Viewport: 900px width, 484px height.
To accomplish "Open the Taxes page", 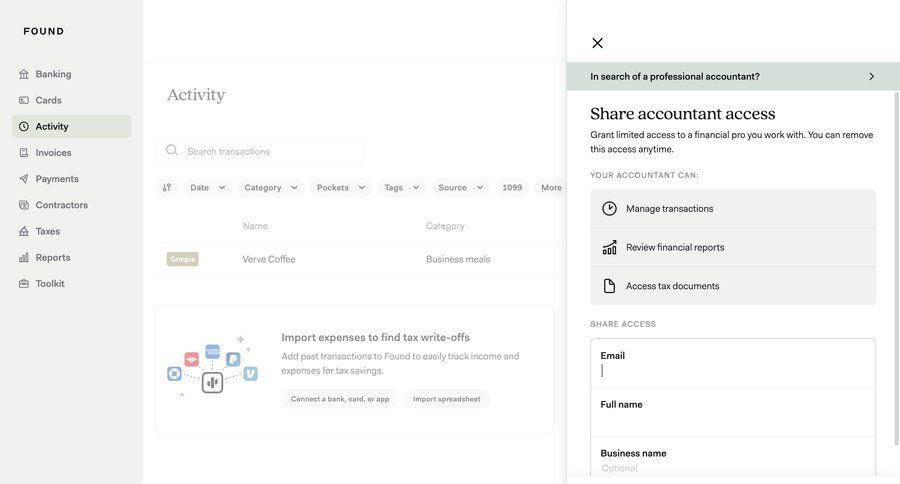I will point(71,231).
